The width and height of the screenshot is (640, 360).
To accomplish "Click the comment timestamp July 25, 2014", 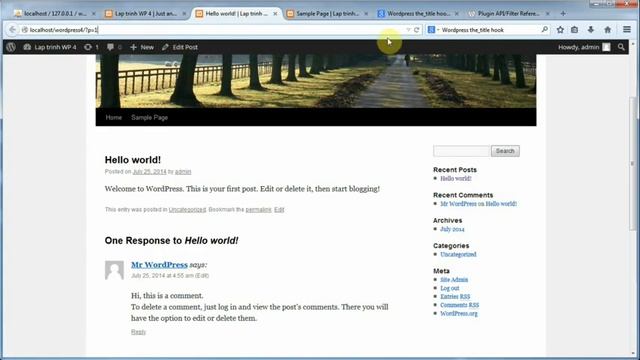I will (162, 276).
